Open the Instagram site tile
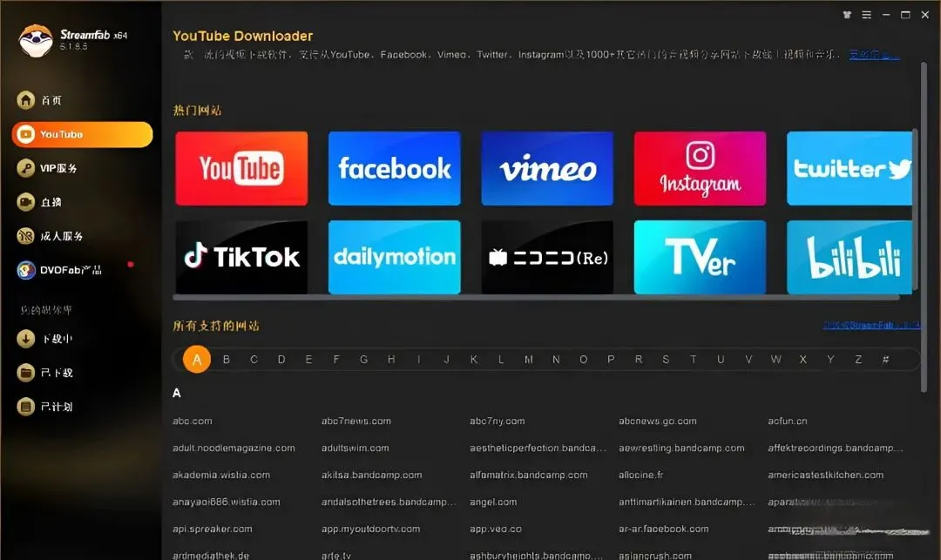Image resolution: width=941 pixels, height=560 pixels. pyautogui.click(x=700, y=168)
